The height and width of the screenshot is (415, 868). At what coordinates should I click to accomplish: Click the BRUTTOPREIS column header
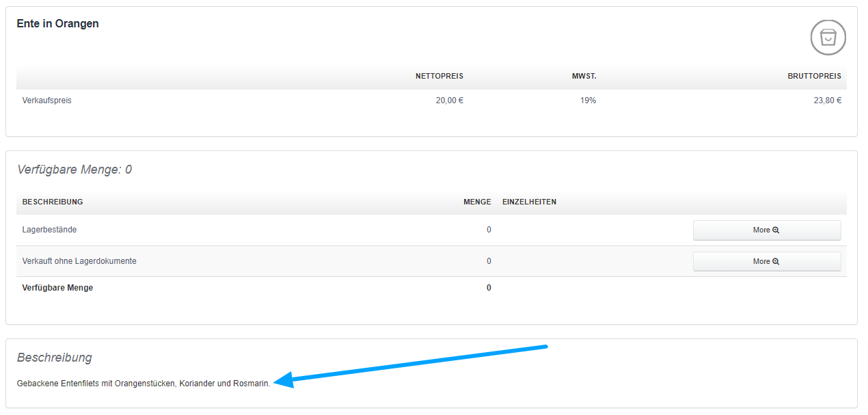pos(815,76)
